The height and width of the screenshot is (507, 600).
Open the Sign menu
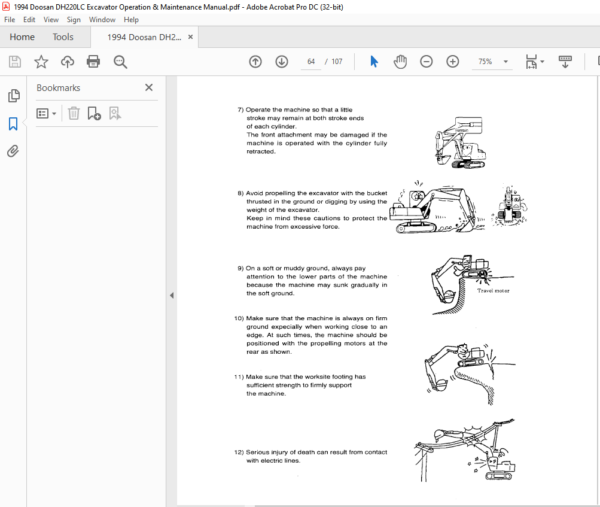[x=73, y=20]
